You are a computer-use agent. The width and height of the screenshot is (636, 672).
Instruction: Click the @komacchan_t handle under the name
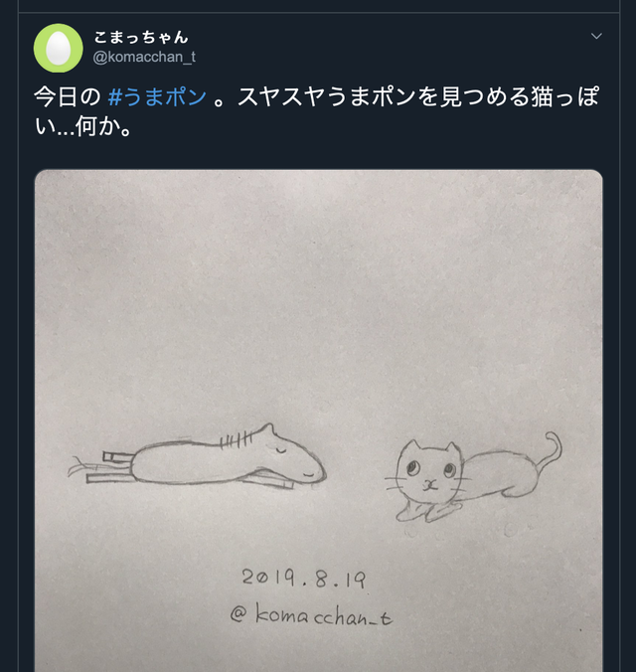tap(144, 57)
